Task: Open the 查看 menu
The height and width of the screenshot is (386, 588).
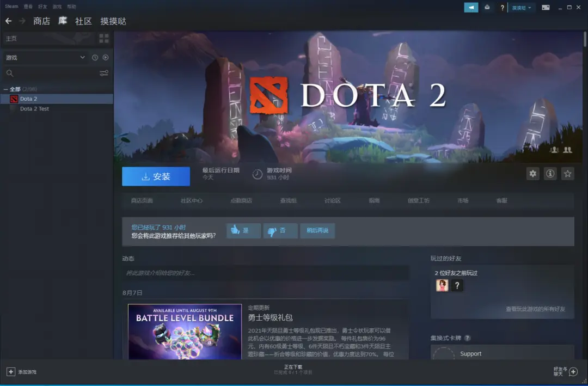Action: point(28,7)
